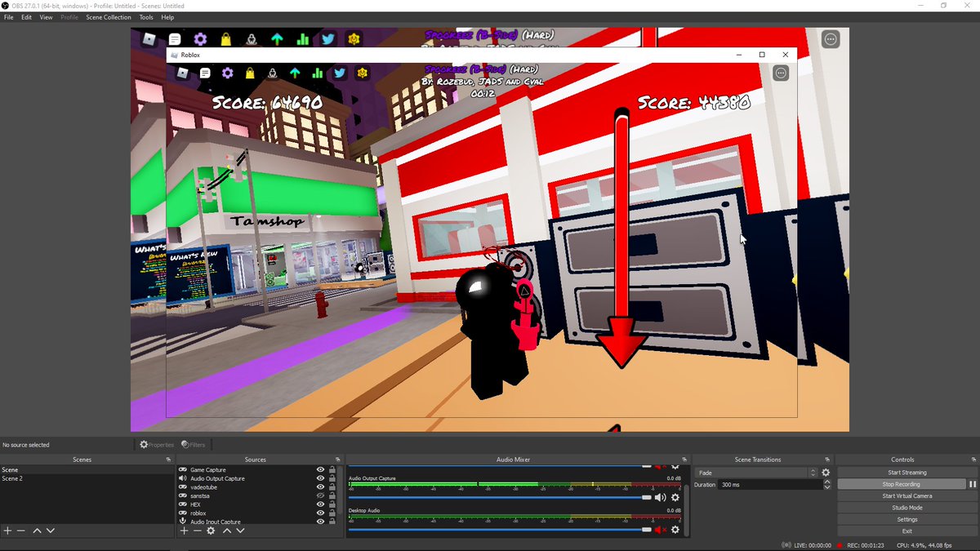980x551 pixels.
Task: Click the Roblox logo icon inside the Roblox-titled window
Action: coord(182,73)
